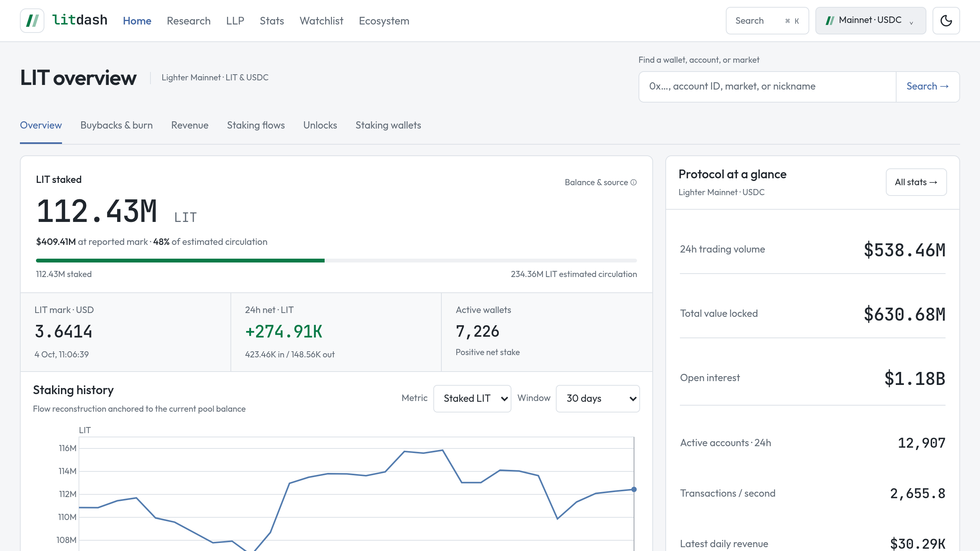This screenshot has height=551, width=980.
Task: Click the latest data point on staking chart
Action: [x=634, y=489]
